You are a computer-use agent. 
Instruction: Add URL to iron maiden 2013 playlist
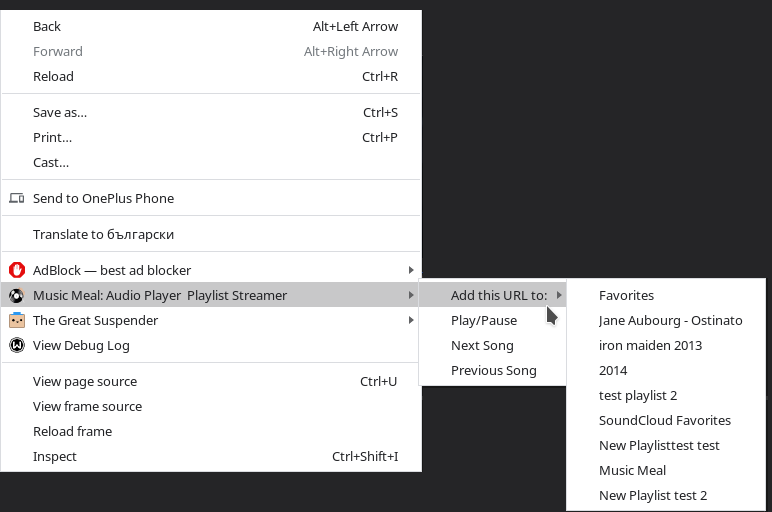pos(666,345)
